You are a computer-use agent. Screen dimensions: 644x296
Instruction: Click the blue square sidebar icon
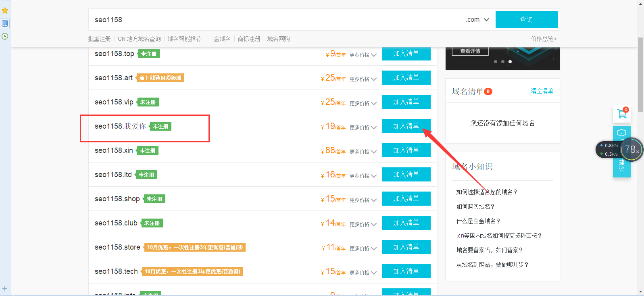[x=5, y=23]
